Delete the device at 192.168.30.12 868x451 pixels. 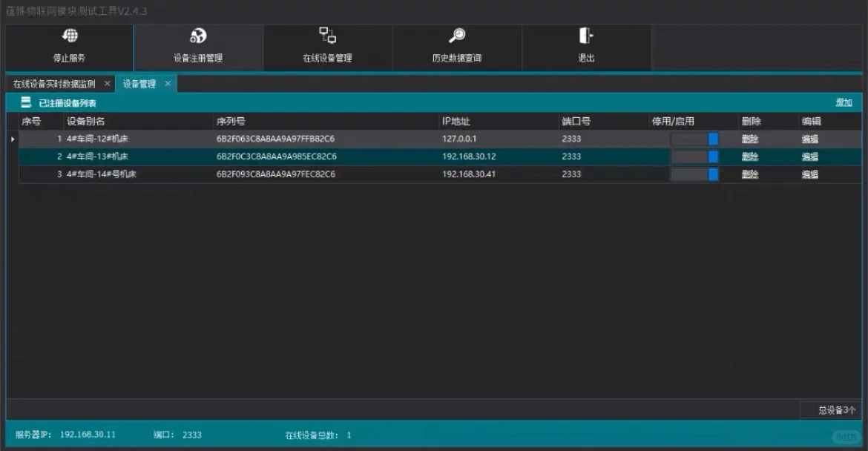[x=749, y=157]
